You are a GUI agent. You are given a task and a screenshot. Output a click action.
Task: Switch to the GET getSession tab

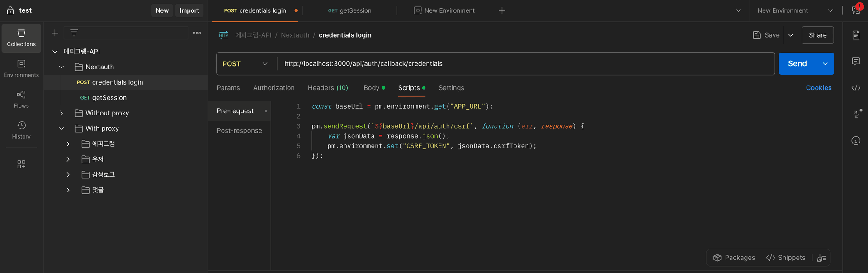[x=349, y=10]
